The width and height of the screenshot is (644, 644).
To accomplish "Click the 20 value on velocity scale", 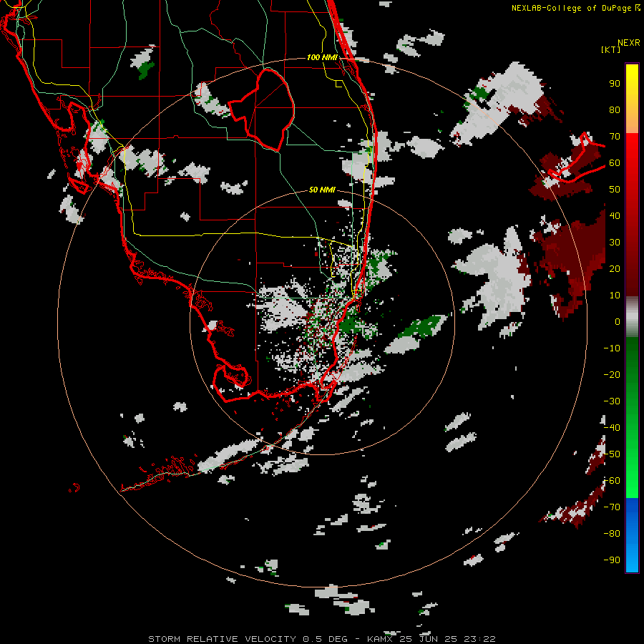I will (x=615, y=268).
